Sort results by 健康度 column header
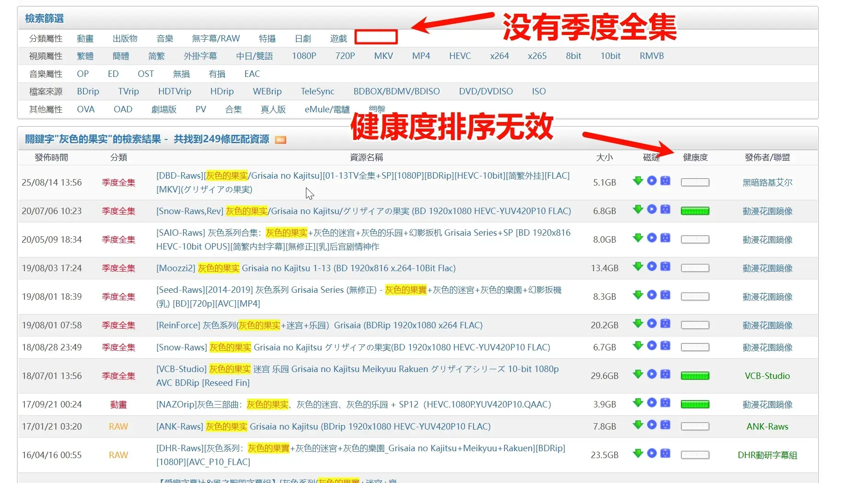This screenshot has height=483, width=868. tap(695, 157)
